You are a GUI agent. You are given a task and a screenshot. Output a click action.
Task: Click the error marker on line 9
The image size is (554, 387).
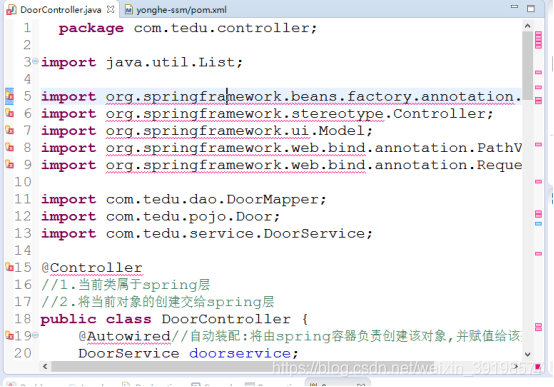(x=10, y=164)
